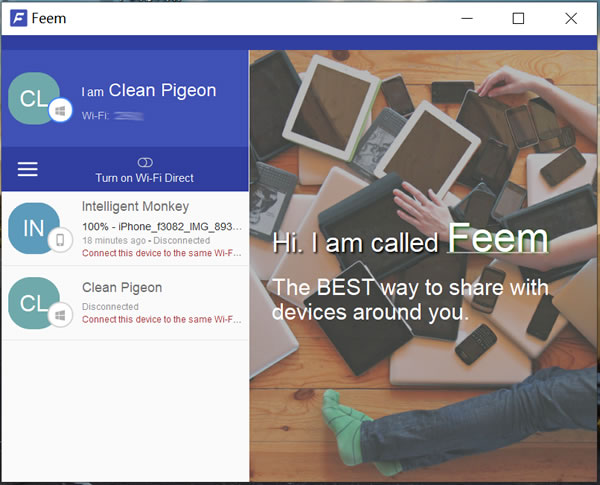Click the 'I am Clean Pigeon' header name

(148, 91)
